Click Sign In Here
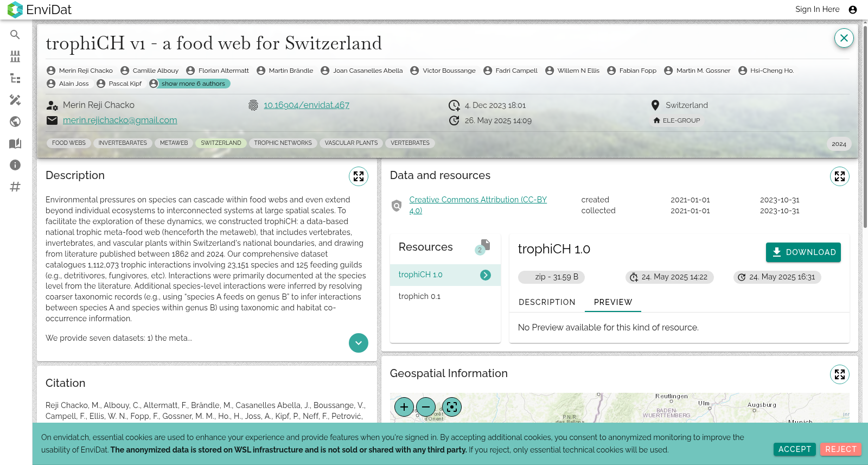The image size is (868, 465). point(817,9)
